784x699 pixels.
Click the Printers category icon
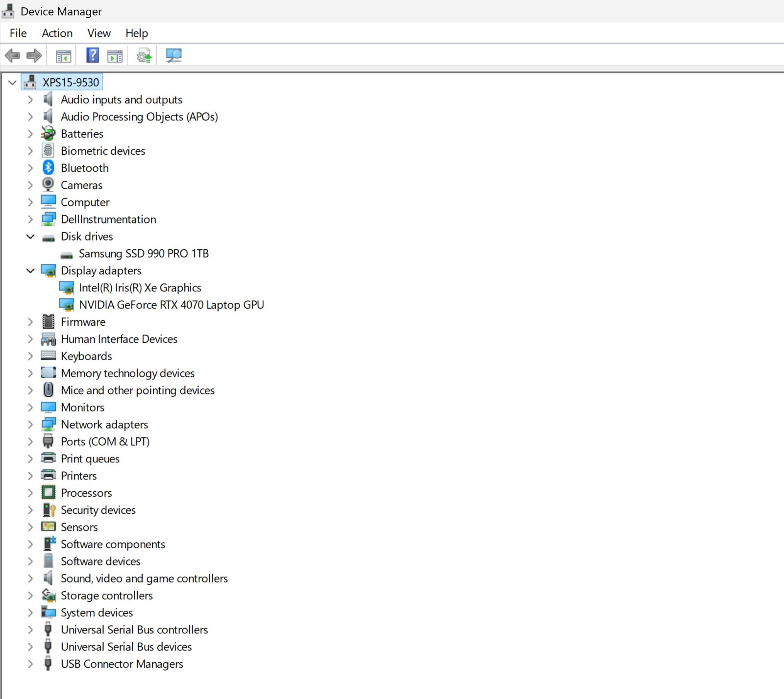(48, 475)
